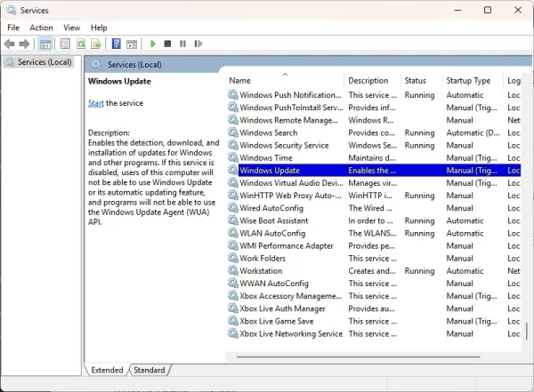Click the horizontal scrollbar of services list
534x392 pixels.
pyautogui.click(x=359, y=357)
